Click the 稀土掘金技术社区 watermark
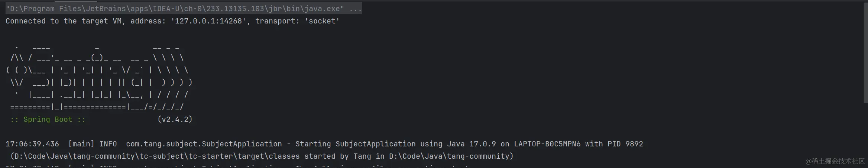Viewport: 868px width, 168px height. (835, 161)
